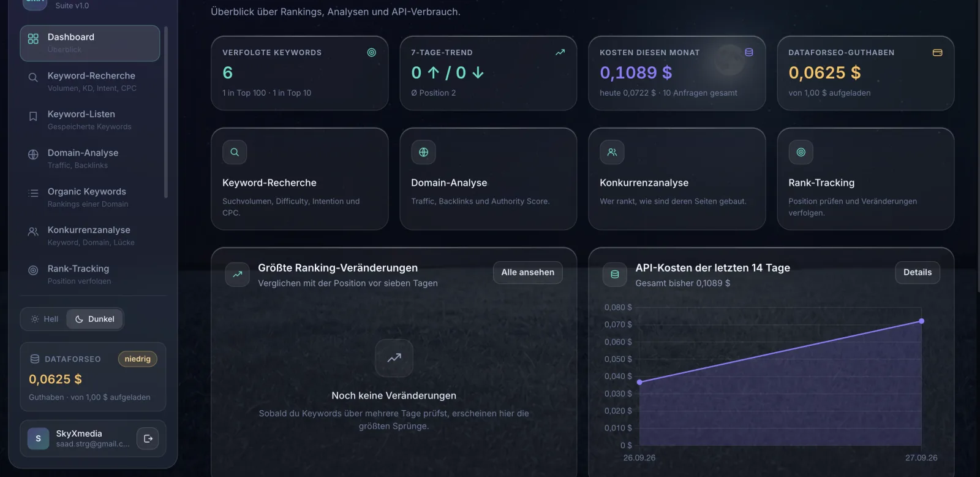Image resolution: width=980 pixels, height=477 pixels.
Task: Click the empty-state chart icon above Noch keine Veränderungen
Action: [394, 357]
